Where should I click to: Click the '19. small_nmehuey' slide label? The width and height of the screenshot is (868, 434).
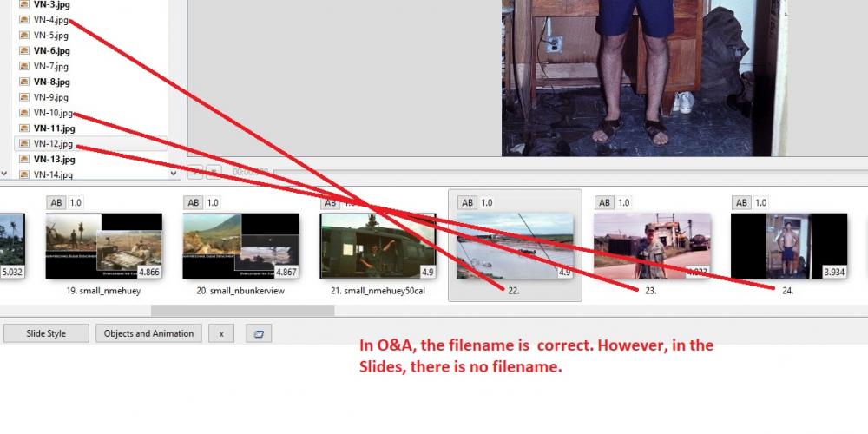[x=103, y=290]
